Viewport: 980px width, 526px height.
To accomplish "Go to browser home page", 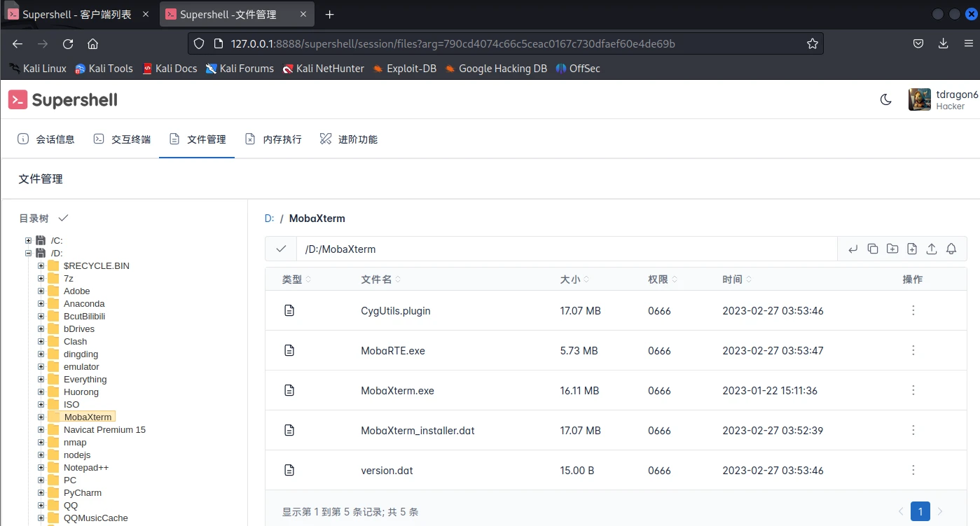I will point(92,43).
